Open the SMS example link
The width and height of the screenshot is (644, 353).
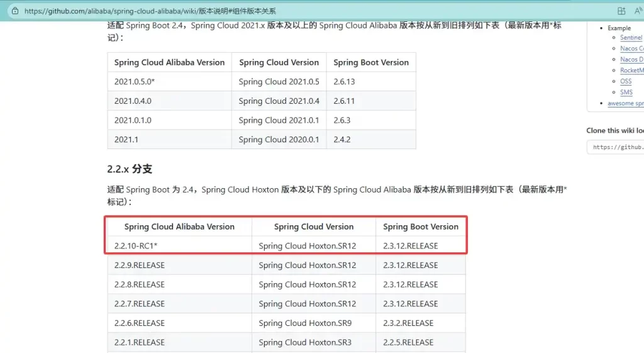pos(626,92)
